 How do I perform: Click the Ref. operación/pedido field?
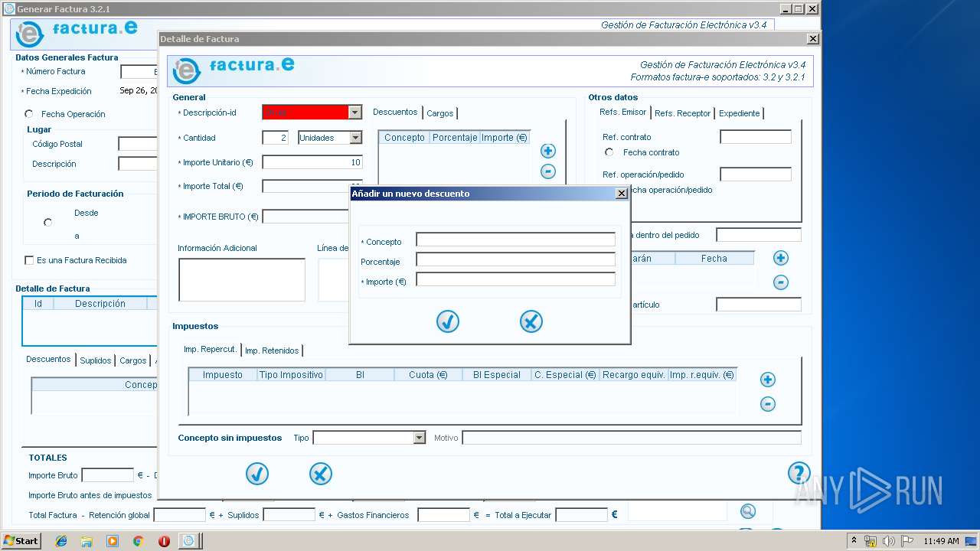tap(756, 174)
